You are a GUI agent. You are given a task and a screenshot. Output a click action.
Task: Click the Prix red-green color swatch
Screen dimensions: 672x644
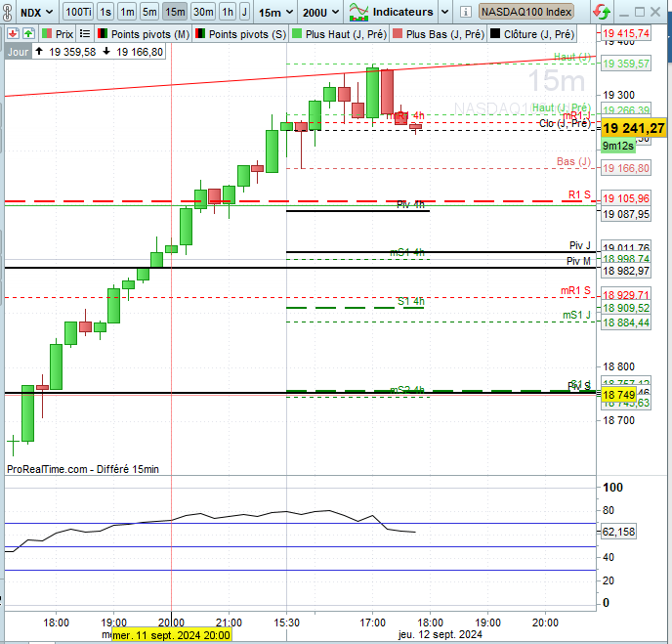[x=47, y=33]
